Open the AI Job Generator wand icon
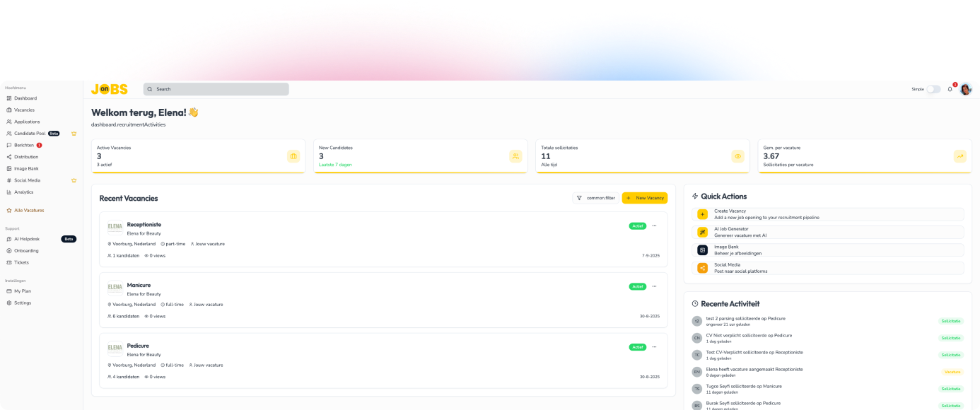 pyautogui.click(x=702, y=232)
